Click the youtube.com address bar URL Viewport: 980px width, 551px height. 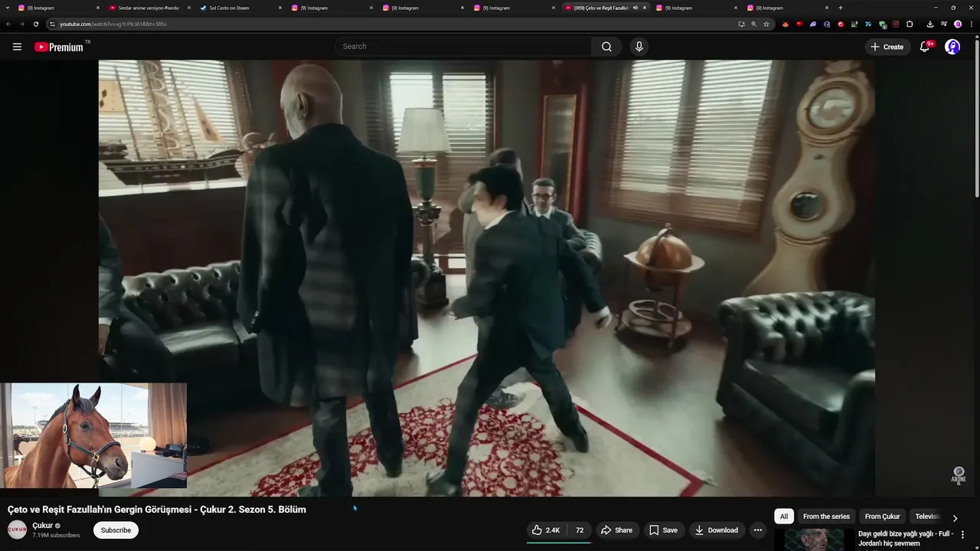coord(113,24)
